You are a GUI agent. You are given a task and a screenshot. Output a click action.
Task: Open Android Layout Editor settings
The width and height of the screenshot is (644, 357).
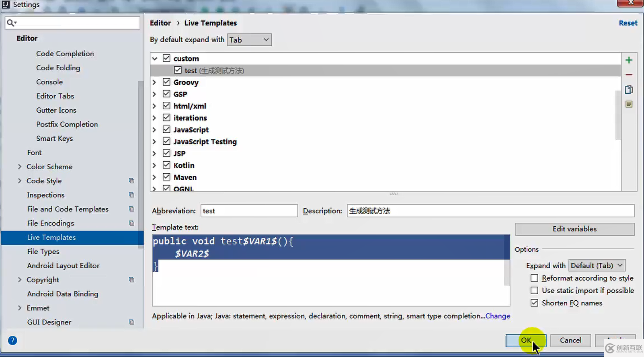point(64,266)
